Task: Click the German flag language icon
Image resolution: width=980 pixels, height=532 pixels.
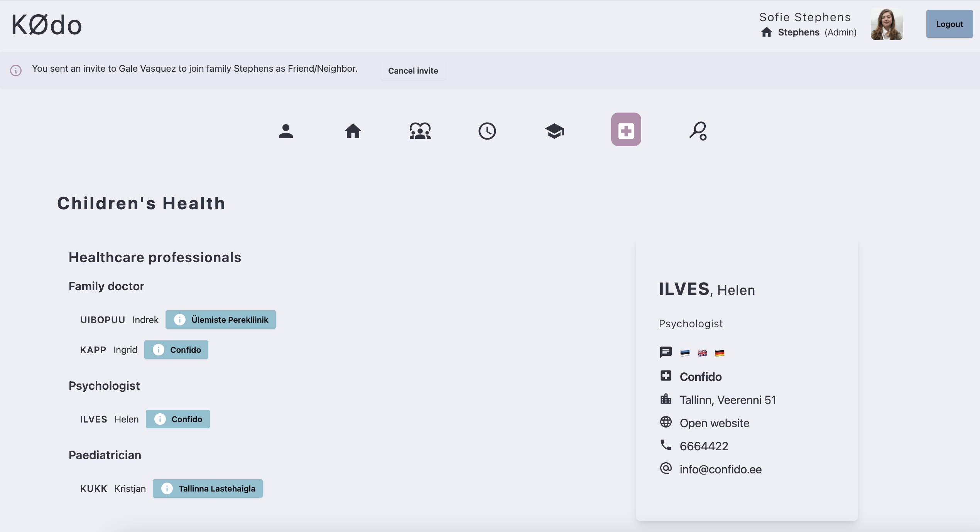Action: tap(720, 353)
